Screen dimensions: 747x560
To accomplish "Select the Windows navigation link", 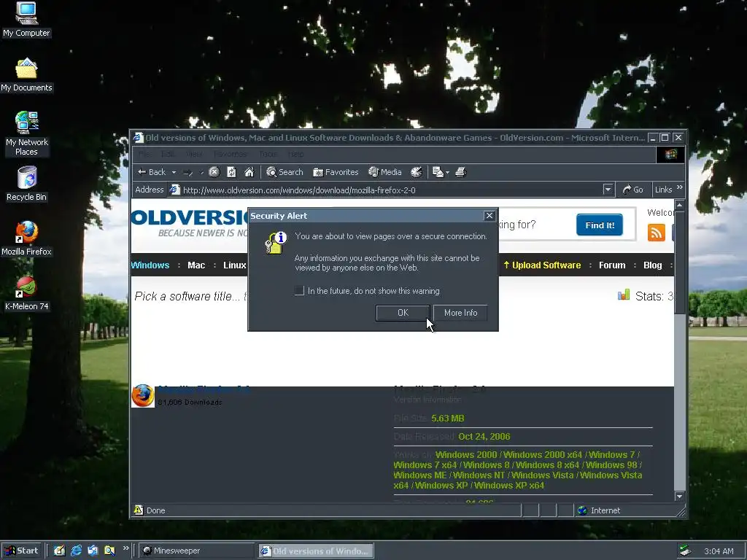I will pyautogui.click(x=150, y=265).
